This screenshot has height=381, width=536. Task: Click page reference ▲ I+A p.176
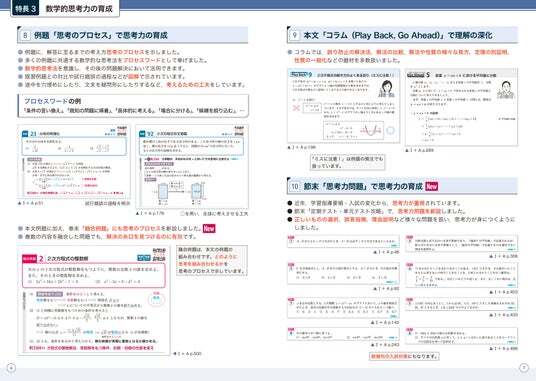tap(150, 213)
